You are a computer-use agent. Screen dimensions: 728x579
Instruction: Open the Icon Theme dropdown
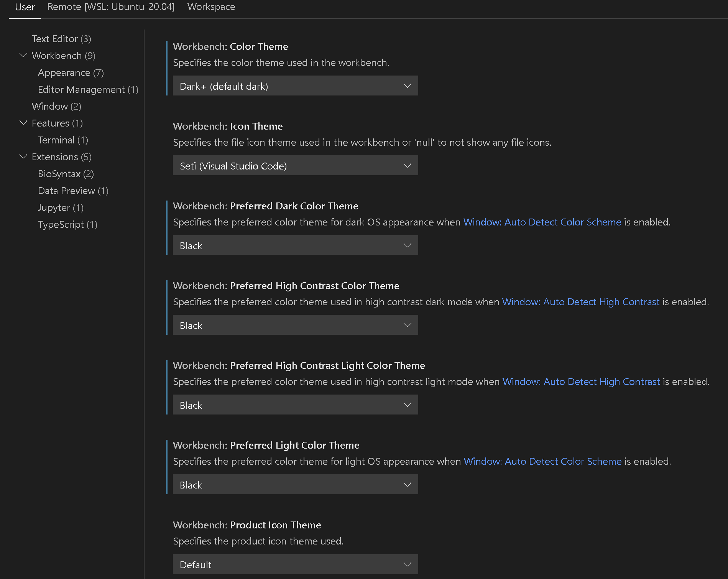pyautogui.click(x=295, y=165)
